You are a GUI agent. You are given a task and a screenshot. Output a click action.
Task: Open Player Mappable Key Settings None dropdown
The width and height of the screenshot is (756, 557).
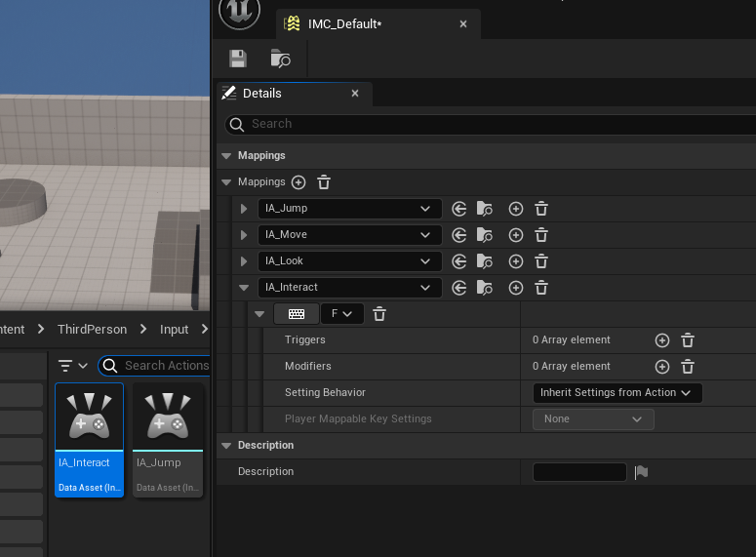tap(593, 419)
